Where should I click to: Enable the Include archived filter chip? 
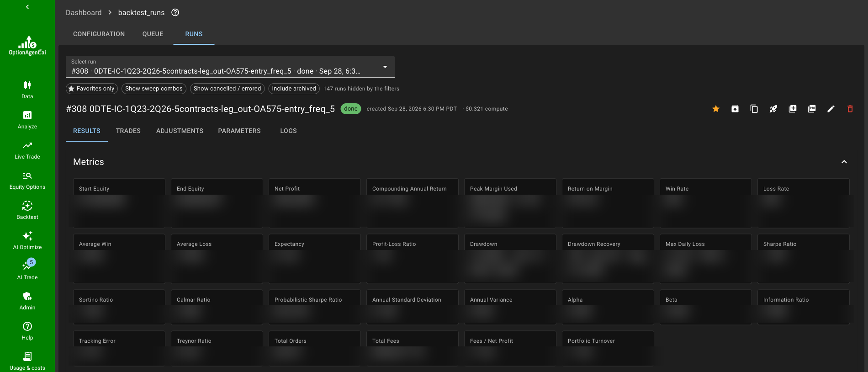point(294,89)
